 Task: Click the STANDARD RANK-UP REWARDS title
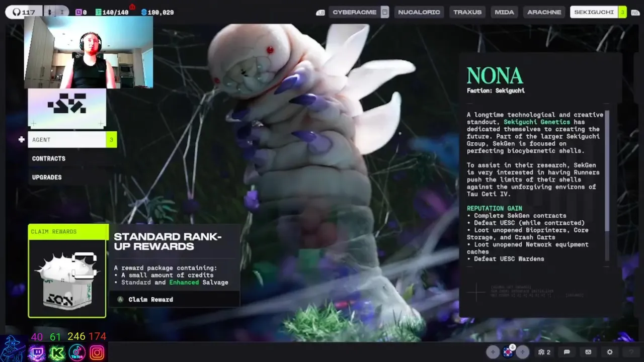168,241
